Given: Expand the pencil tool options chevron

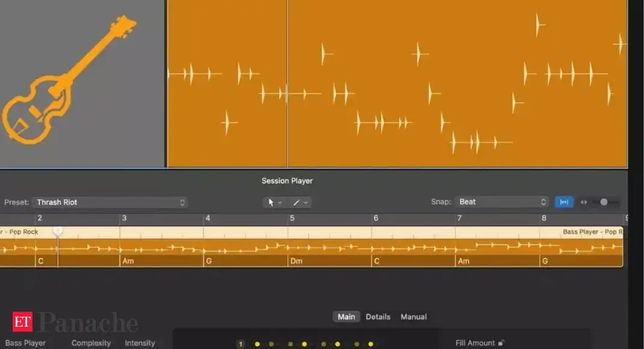Looking at the screenshot, I should click(306, 203).
